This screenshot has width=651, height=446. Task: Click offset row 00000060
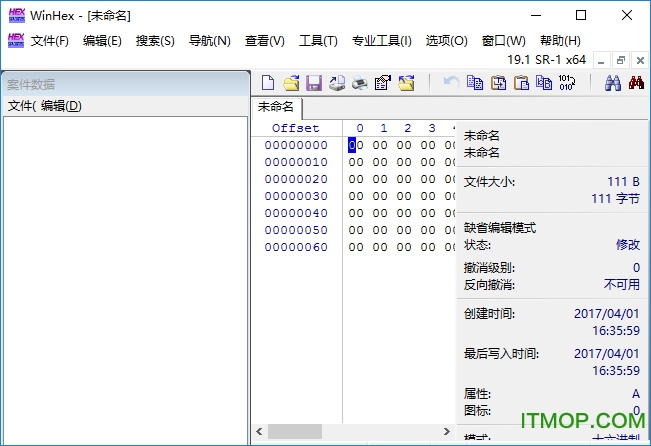pos(296,247)
